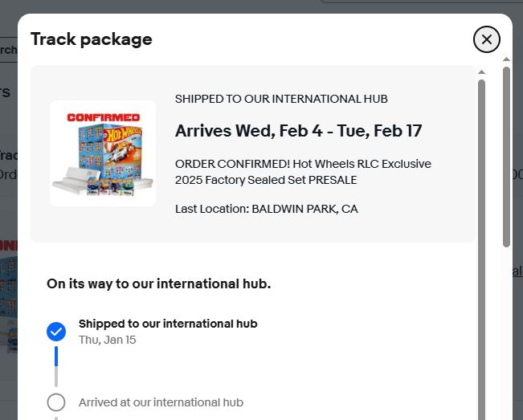Click the Hot Wheels product thumbnail
Viewport: 523px width, 420px height.
point(103,153)
